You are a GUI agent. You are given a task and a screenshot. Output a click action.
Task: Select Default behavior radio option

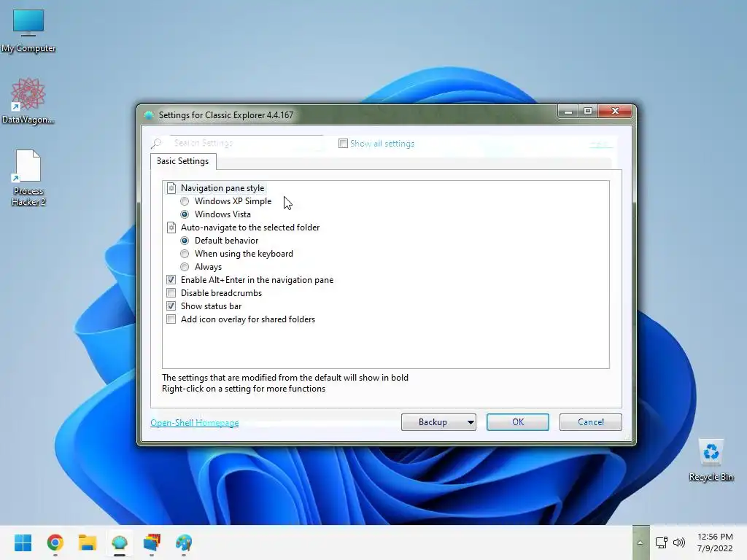point(185,241)
